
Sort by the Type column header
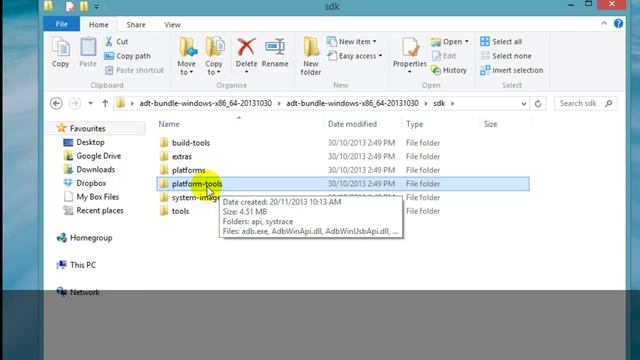point(414,124)
